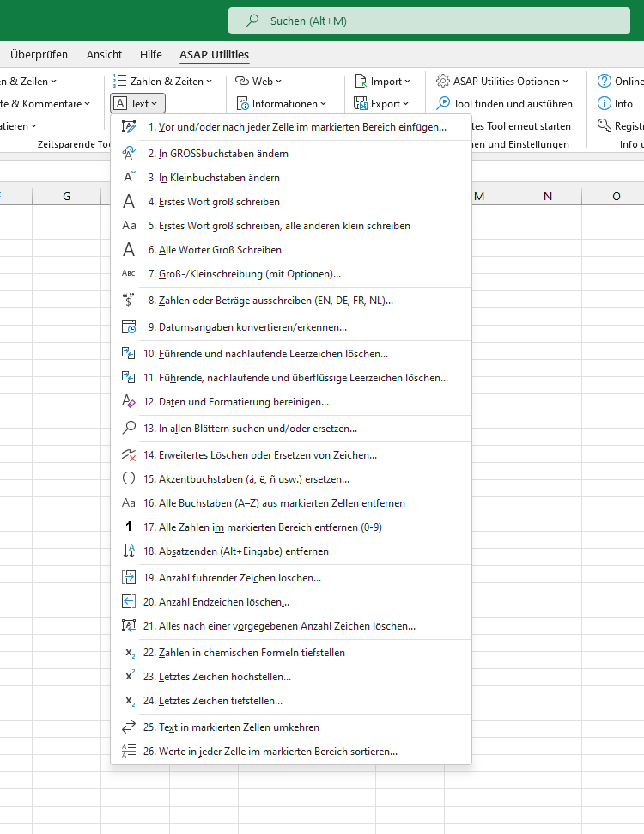Click the icon for Erweitertes Löschen oder Ersetzen
Screen dimensions: 644x834
coord(129,454)
